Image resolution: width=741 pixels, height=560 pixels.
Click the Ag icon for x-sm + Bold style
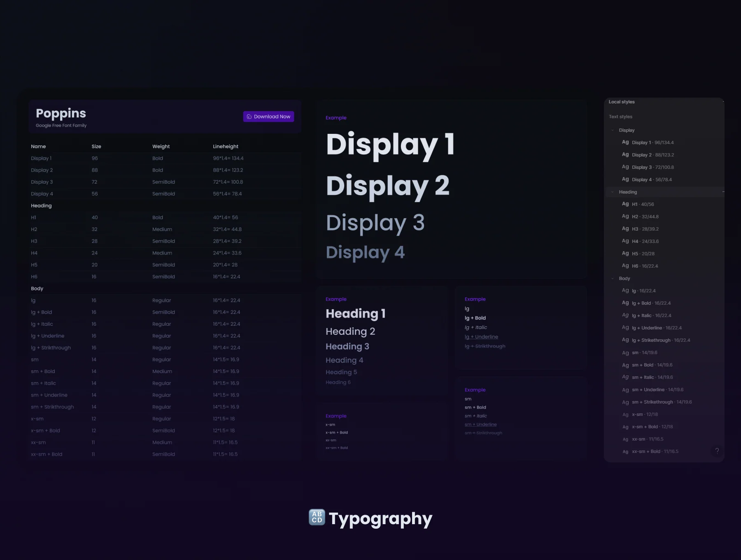(x=625, y=427)
